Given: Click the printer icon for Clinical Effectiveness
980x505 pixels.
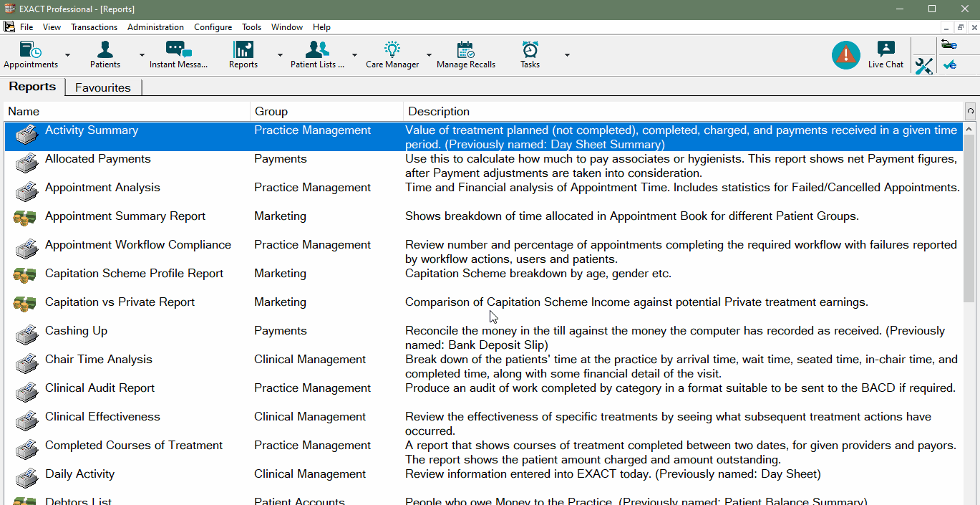Looking at the screenshot, I should pyautogui.click(x=26, y=420).
